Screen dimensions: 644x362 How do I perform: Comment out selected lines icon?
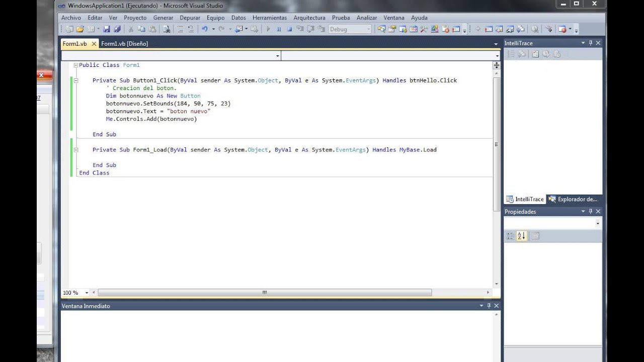180,29
